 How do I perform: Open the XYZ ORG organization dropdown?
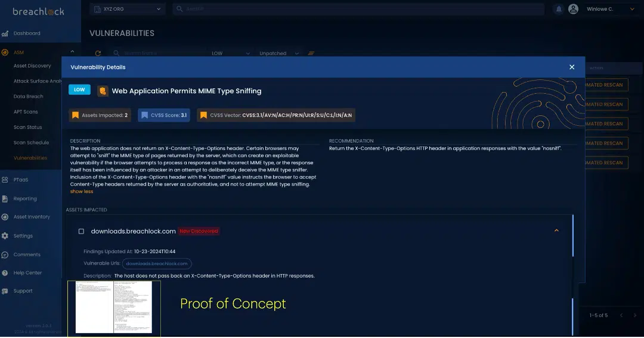point(128,9)
